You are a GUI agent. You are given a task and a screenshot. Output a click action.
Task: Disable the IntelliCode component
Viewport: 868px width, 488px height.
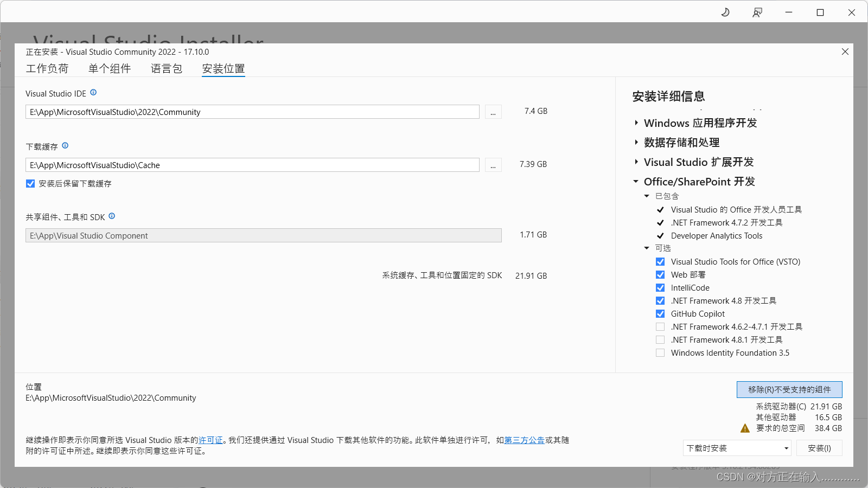(x=660, y=288)
